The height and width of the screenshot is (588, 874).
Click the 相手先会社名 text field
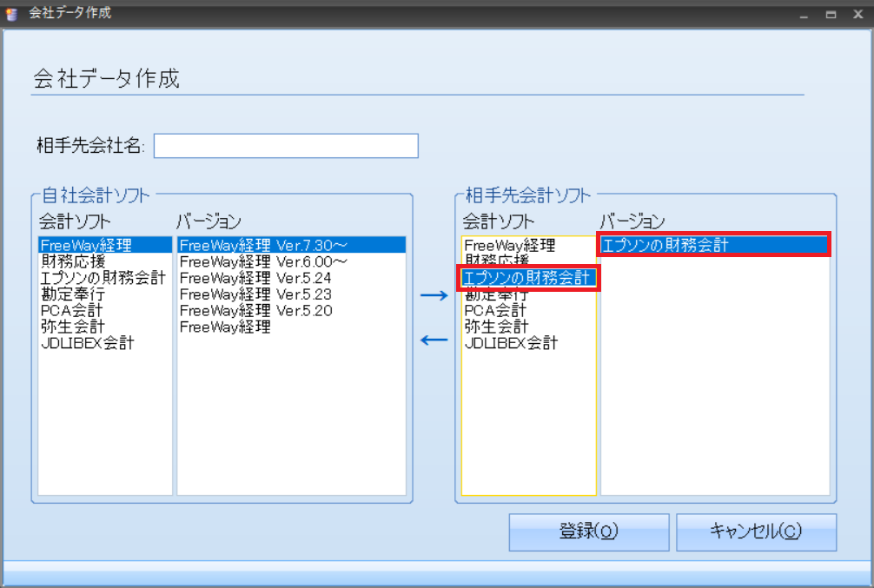(286, 146)
